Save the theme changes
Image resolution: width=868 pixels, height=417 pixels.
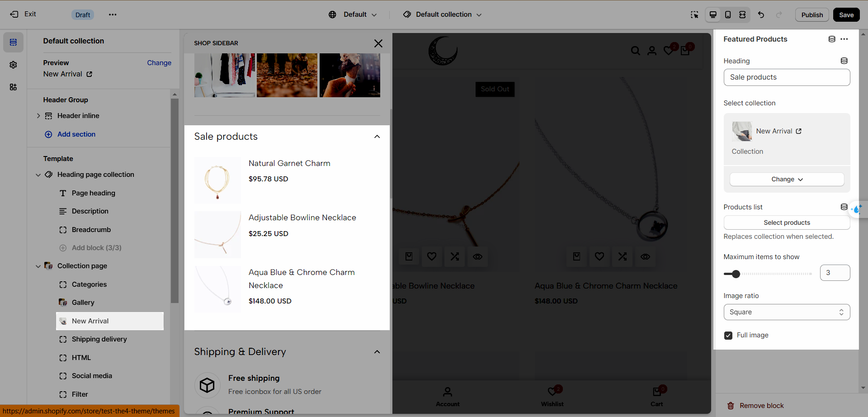click(x=846, y=14)
